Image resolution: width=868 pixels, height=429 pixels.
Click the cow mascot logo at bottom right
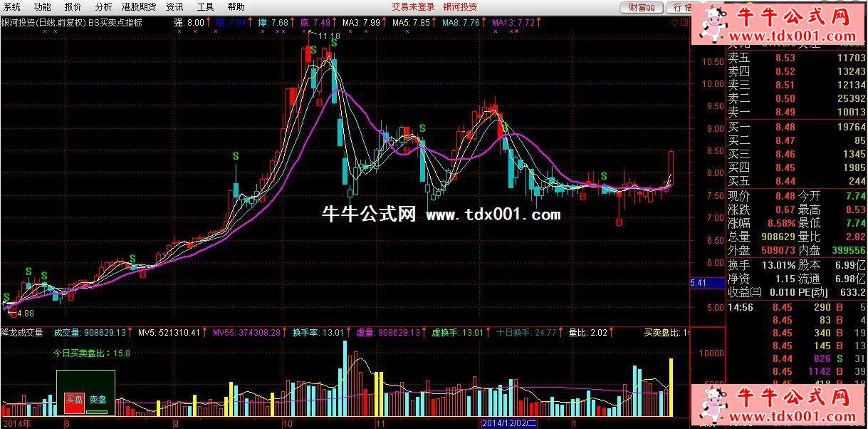(x=712, y=405)
